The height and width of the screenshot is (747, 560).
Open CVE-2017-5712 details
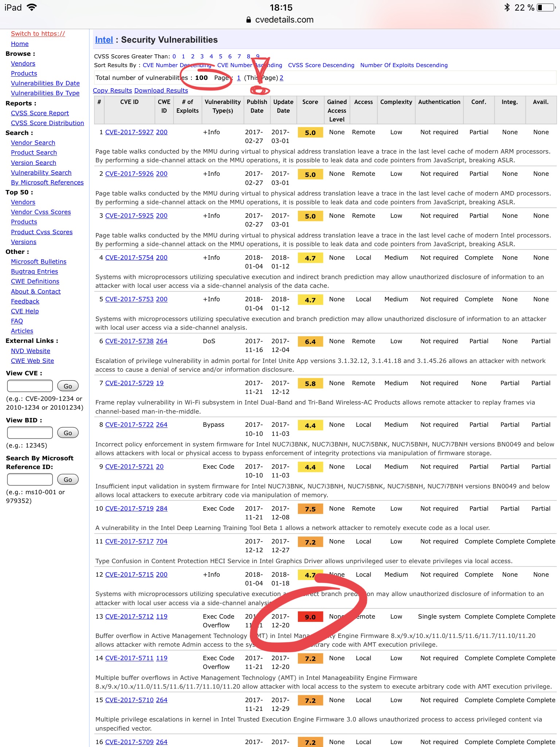[x=129, y=616]
